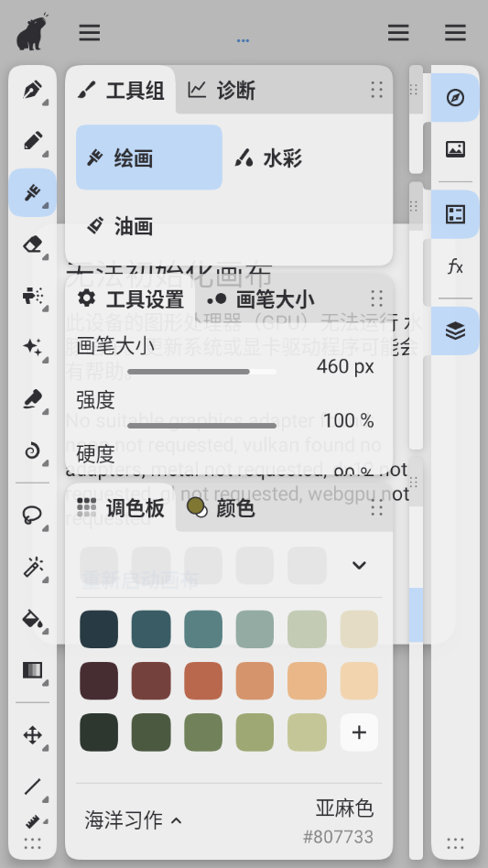The width and height of the screenshot is (488, 868).
Task: Click the 工具组 panel drag handle dots
Action: 377,90
